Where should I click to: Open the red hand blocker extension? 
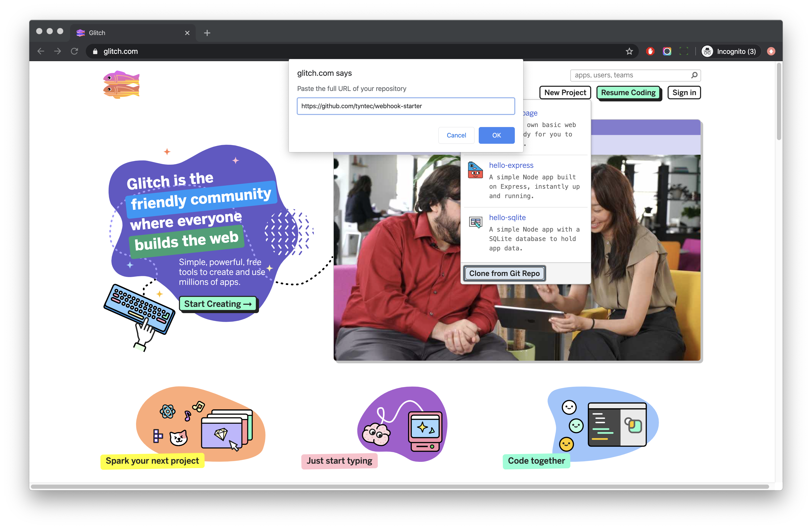click(650, 51)
